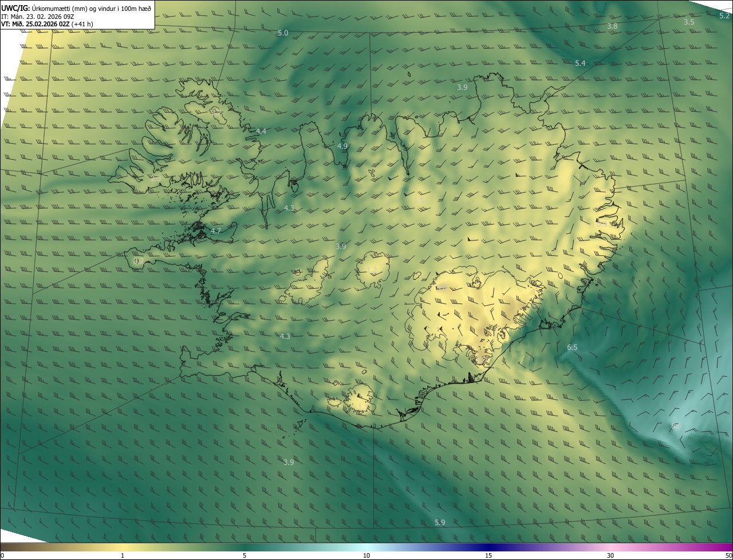The image size is (733, 560).
Task: Click the 6.5 value label
Action: pos(572,348)
